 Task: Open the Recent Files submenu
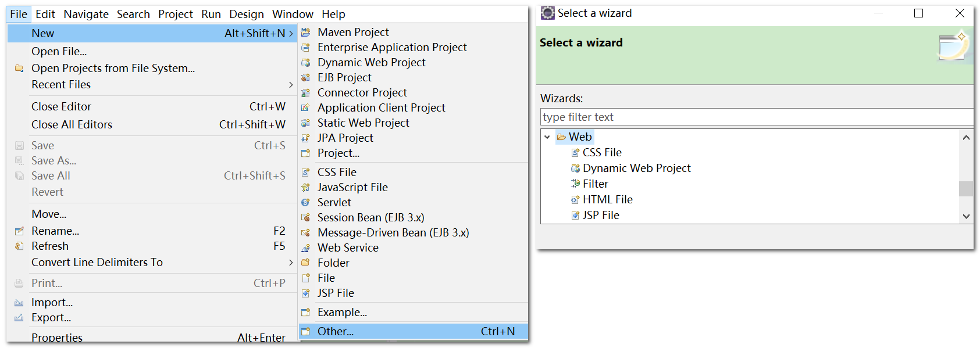coord(61,84)
